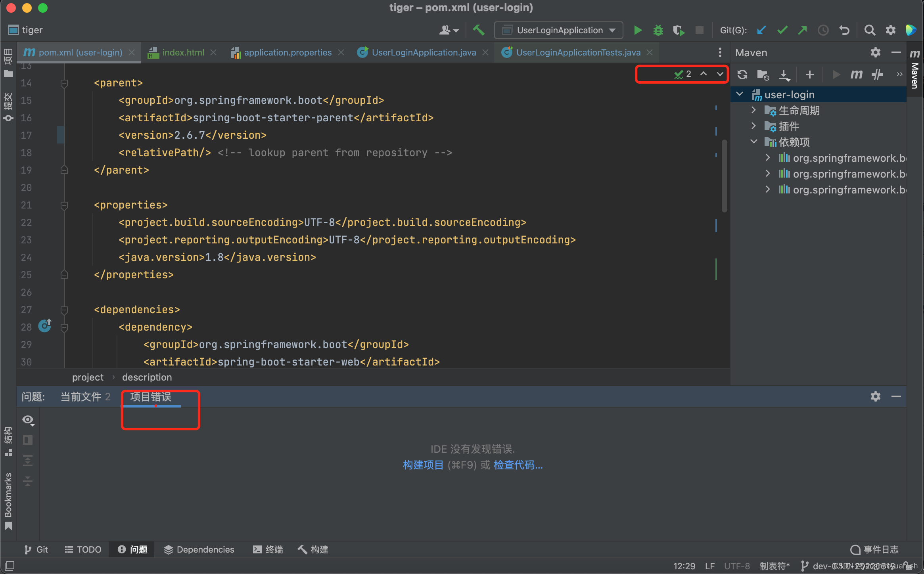Click the debug run icon in toolbar
The image size is (924, 574).
coord(658,31)
